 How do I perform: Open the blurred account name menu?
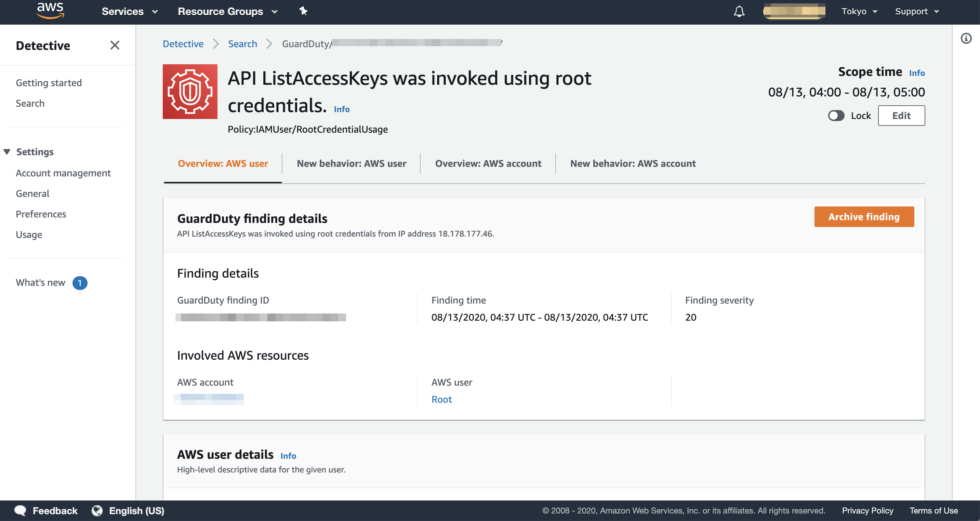(794, 11)
